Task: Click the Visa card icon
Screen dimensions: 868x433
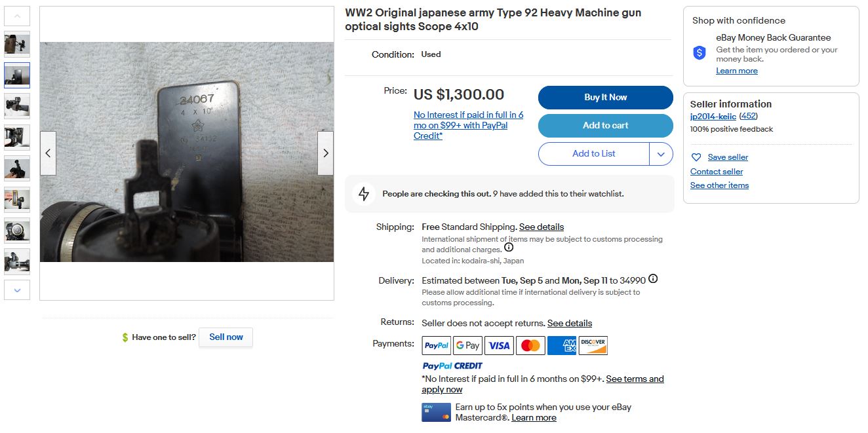Action: pos(499,345)
